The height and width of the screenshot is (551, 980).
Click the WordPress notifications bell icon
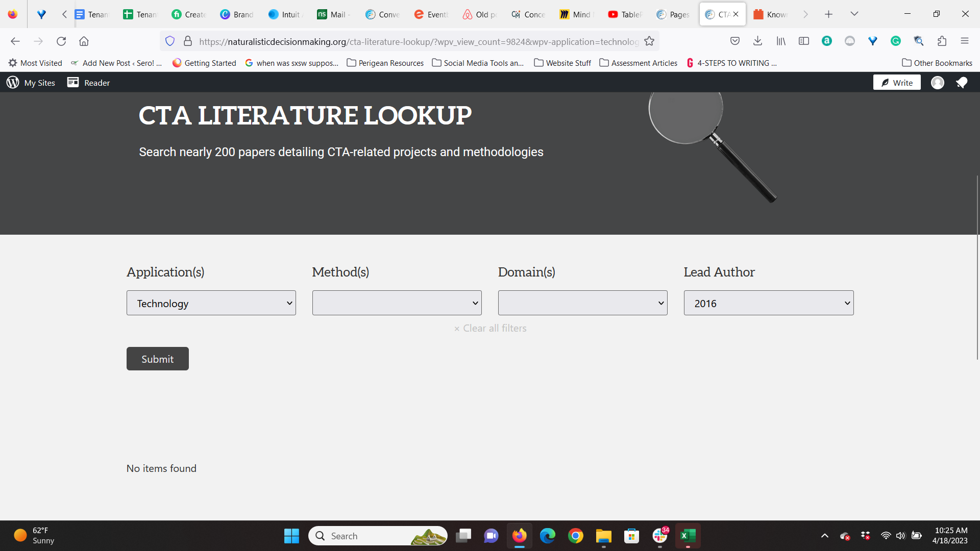962,83
